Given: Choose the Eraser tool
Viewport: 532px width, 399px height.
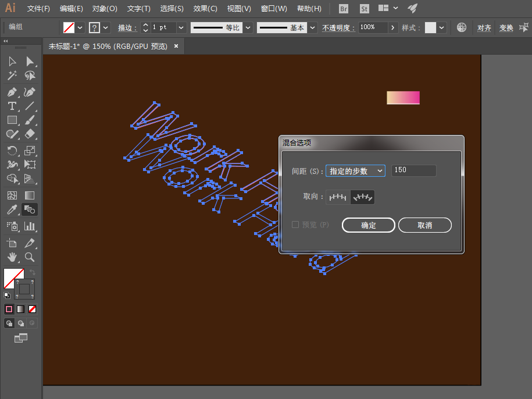Looking at the screenshot, I should (x=30, y=134).
